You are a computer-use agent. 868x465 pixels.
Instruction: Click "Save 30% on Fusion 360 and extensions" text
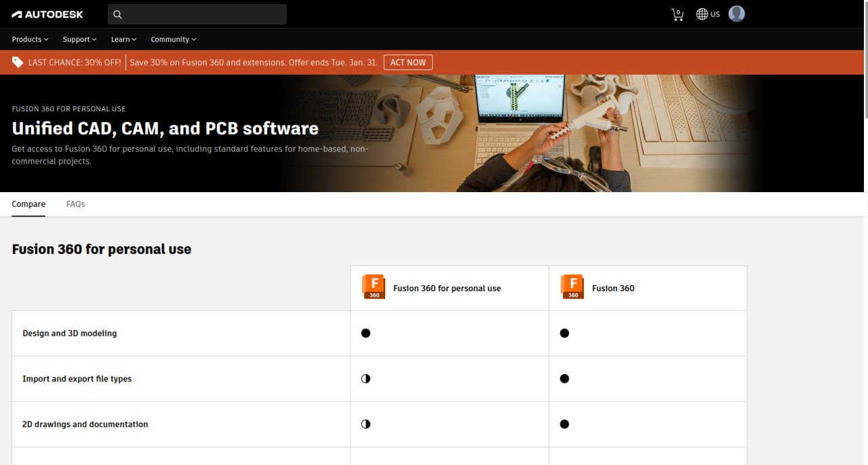[x=208, y=62]
